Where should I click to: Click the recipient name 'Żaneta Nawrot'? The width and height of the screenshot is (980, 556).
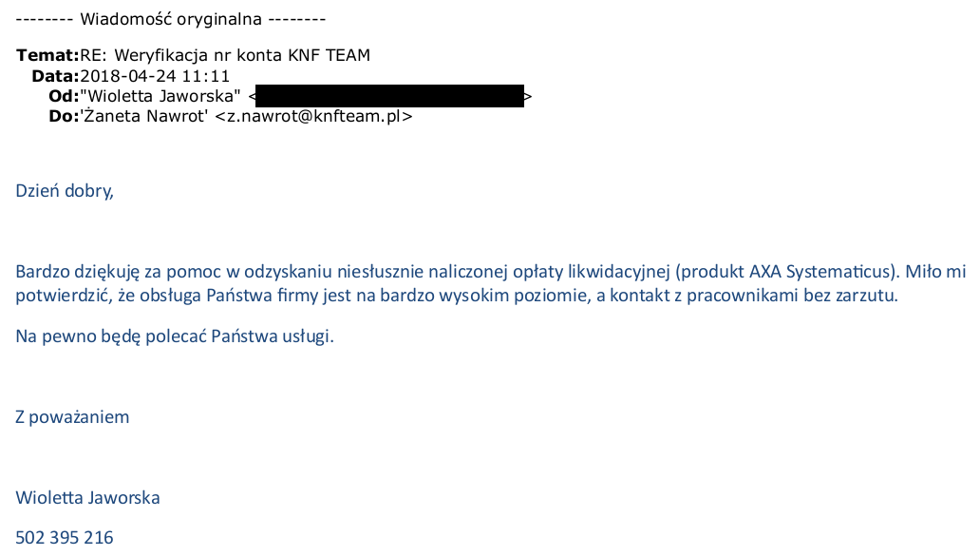tap(143, 116)
